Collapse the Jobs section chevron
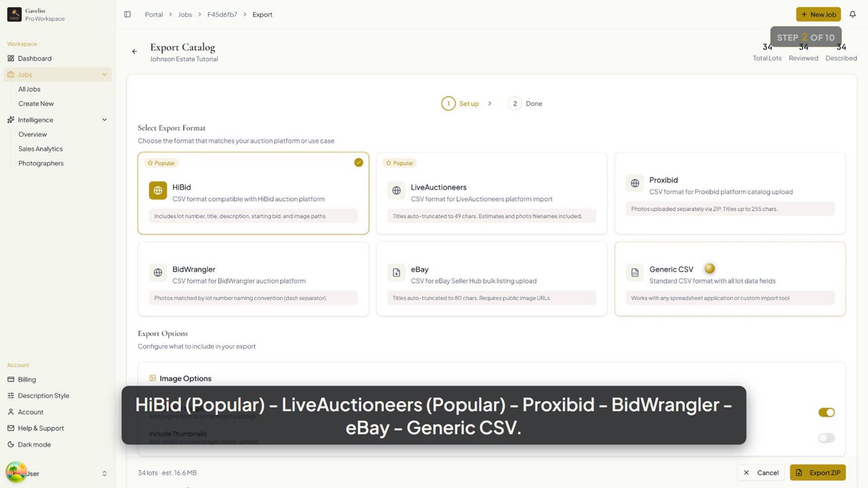 (104, 75)
